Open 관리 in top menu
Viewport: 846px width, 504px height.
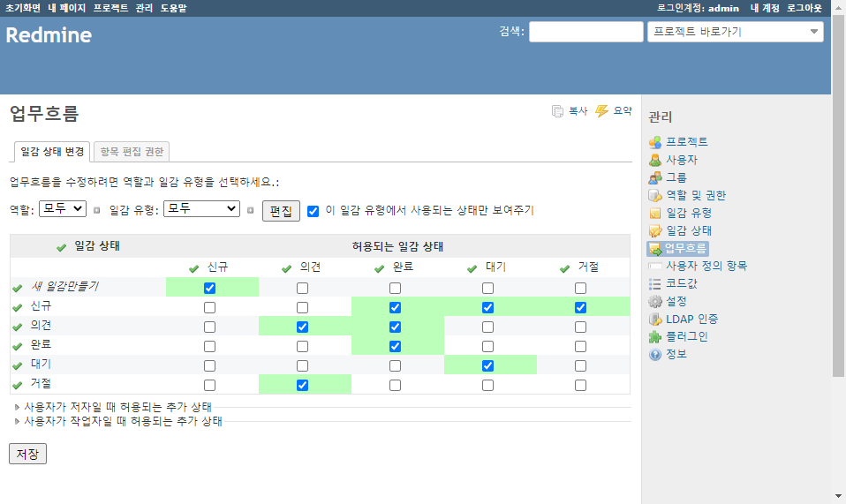(144, 8)
